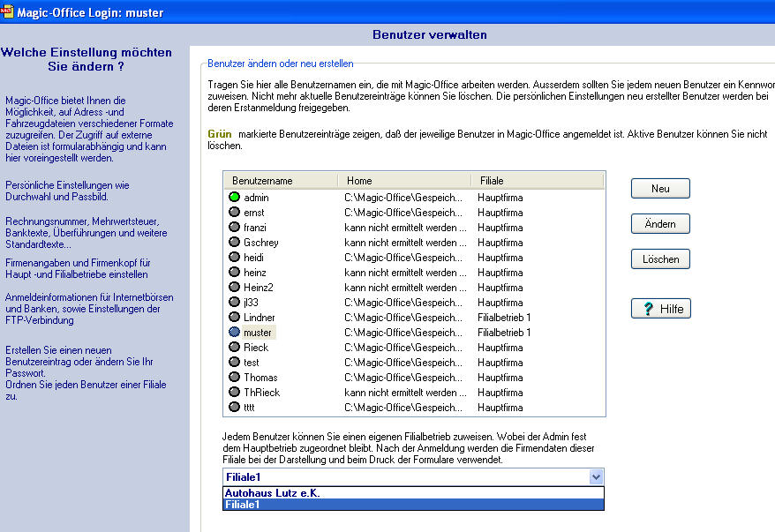Click the Ändern button

tap(660, 224)
